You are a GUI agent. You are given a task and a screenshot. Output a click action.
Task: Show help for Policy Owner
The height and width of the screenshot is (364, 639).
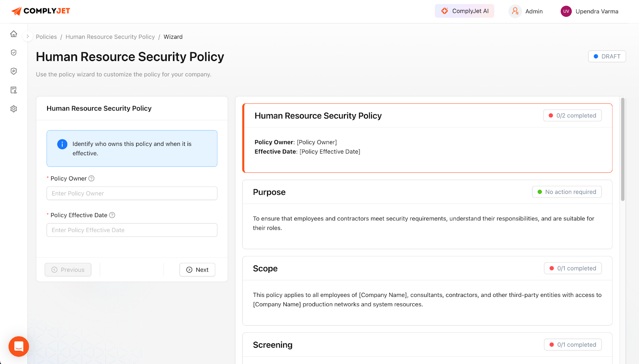coord(91,178)
